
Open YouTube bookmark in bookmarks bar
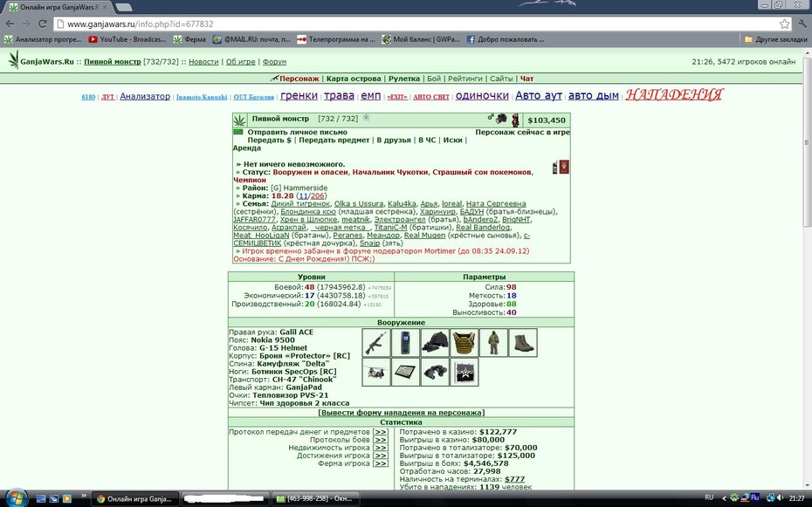coord(127,39)
